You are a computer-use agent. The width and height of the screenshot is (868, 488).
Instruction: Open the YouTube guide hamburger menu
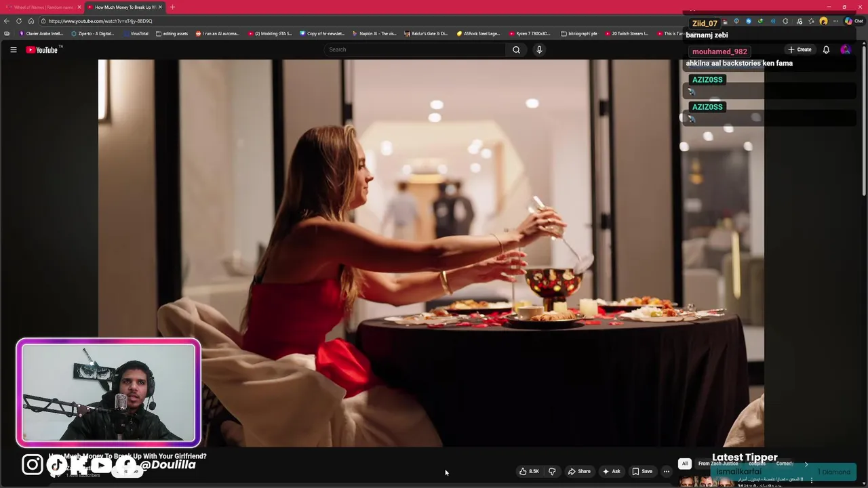[x=13, y=49]
